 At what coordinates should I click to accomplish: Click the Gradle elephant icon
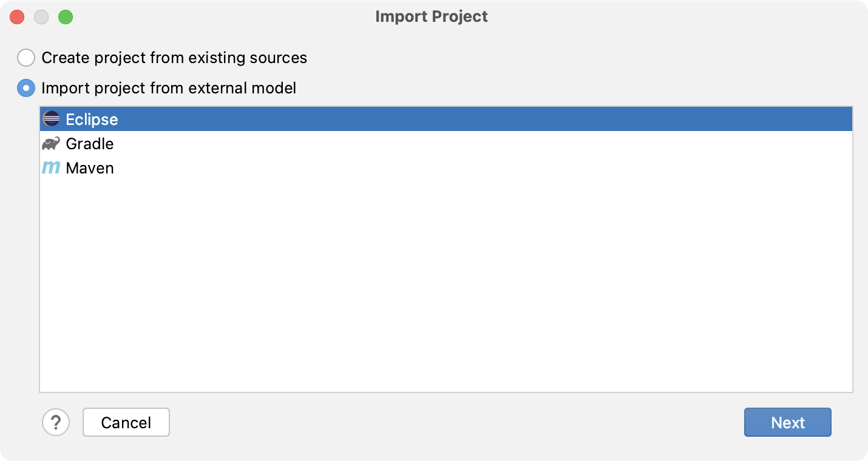pyautogui.click(x=51, y=144)
